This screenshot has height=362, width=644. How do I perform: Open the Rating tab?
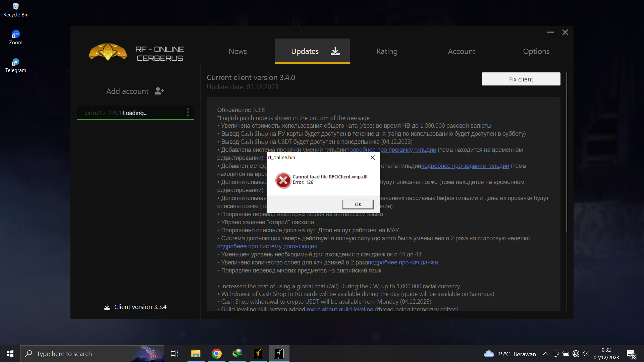pyautogui.click(x=387, y=51)
